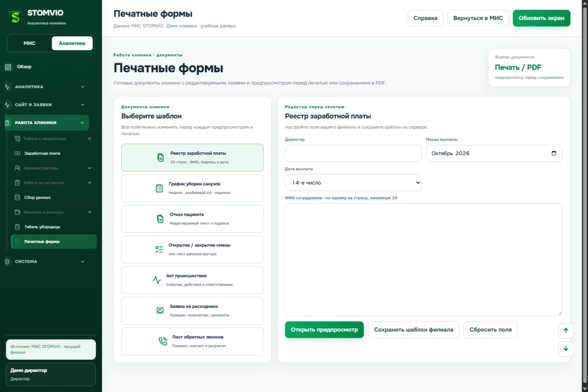588x392 pixels.
Task: Click the scroll up arrow button
Action: click(566, 330)
